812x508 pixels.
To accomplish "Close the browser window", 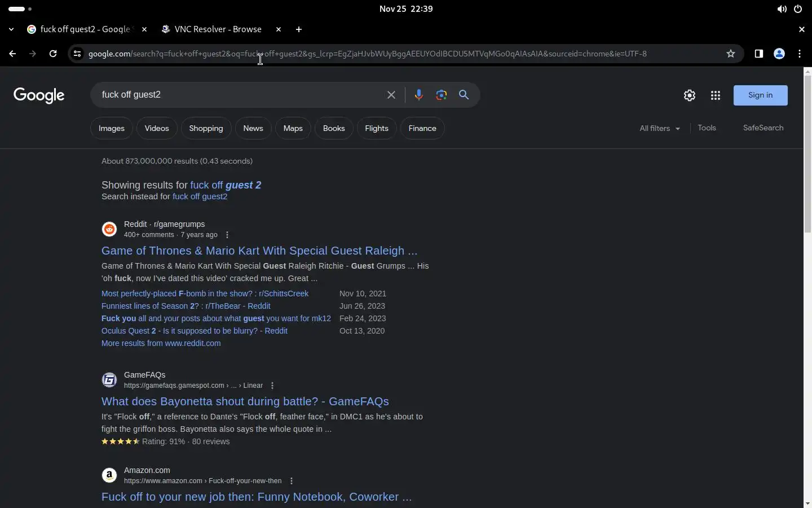I will tap(801, 29).
